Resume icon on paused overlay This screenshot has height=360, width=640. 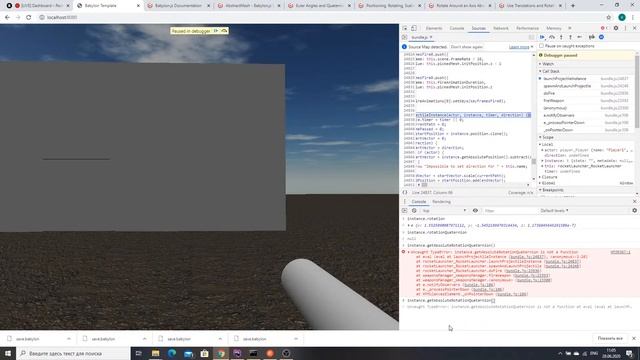point(216,31)
